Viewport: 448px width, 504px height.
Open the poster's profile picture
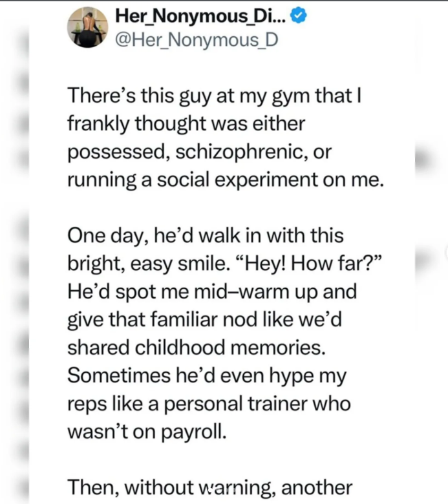tap(87, 27)
